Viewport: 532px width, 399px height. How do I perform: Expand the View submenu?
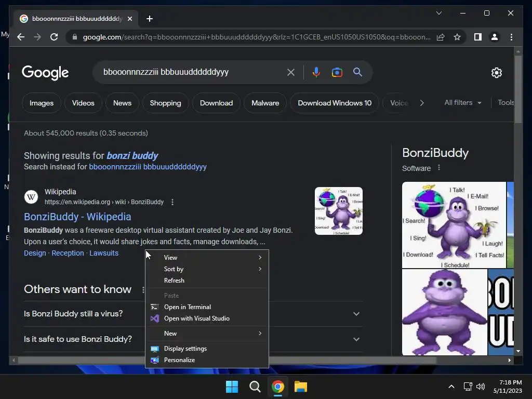(207, 258)
